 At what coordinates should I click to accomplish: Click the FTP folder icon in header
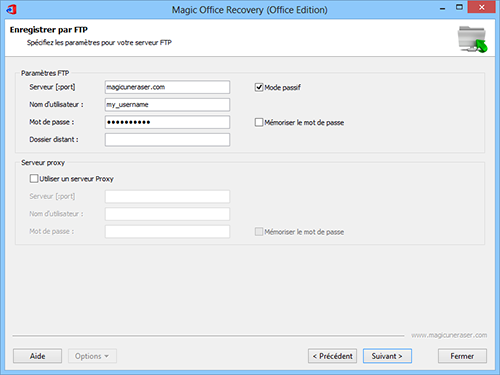point(472,39)
